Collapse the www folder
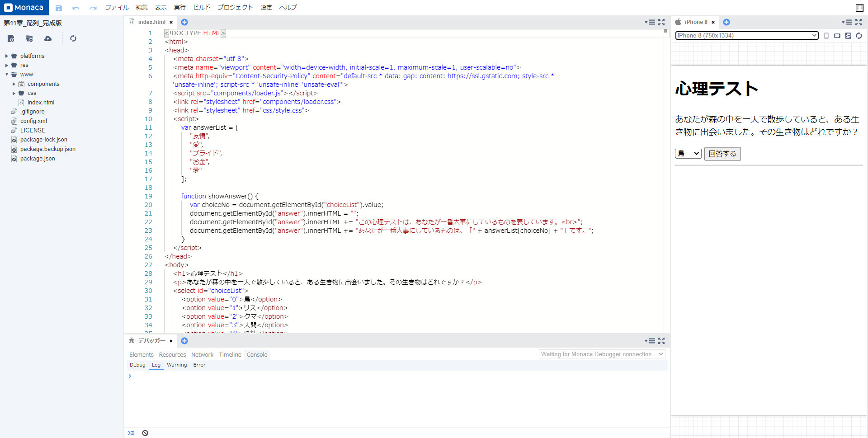Screen dimensions: 868x438 coord(7,75)
